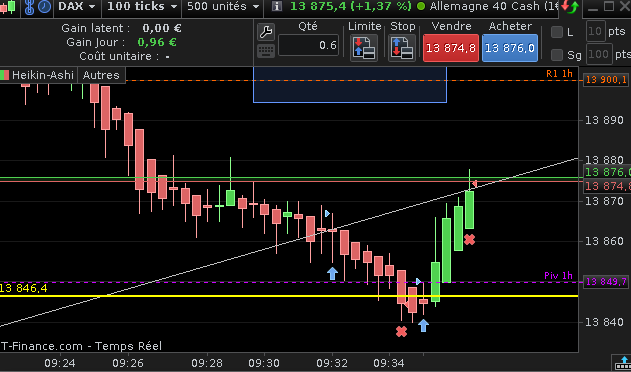Enable the Sg stop checkbox
The height and width of the screenshot is (372, 631).
coord(557,54)
